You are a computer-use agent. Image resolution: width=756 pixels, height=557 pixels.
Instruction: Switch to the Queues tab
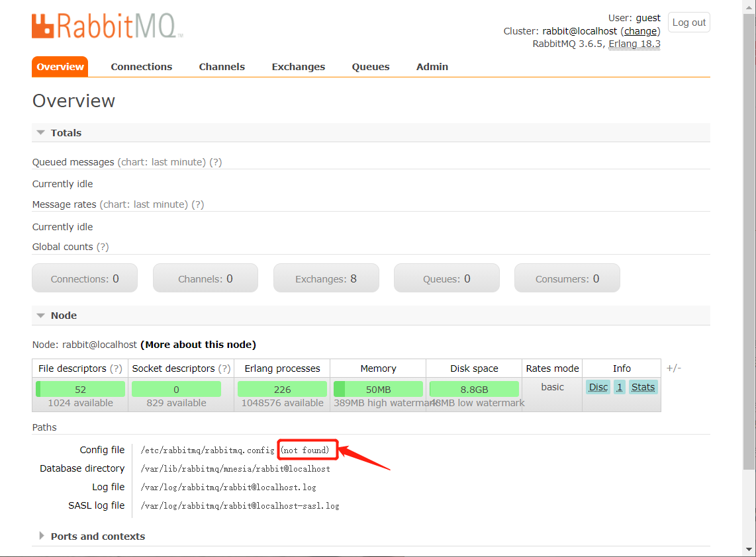click(x=370, y=66)
